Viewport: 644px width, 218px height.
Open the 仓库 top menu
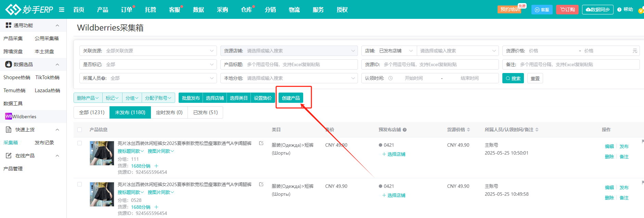[246, 10]
